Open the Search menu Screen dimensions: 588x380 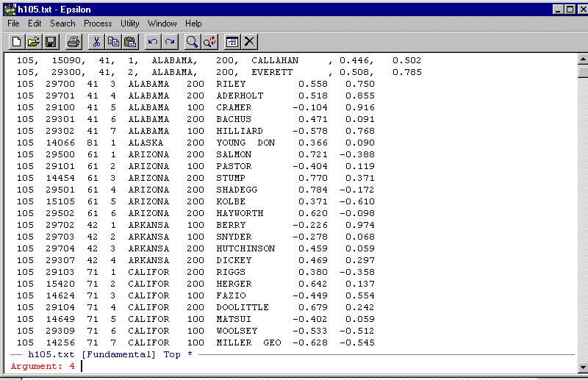62,24
